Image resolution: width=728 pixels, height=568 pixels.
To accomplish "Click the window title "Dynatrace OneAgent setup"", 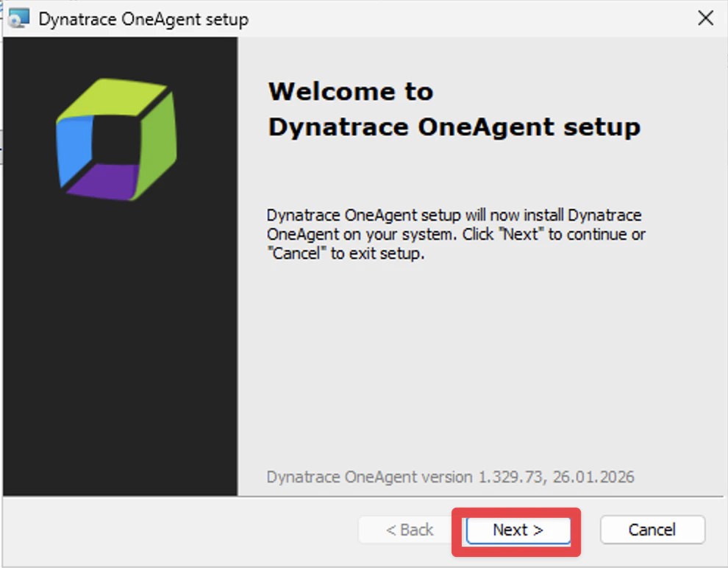I will (x=143, y=20).
